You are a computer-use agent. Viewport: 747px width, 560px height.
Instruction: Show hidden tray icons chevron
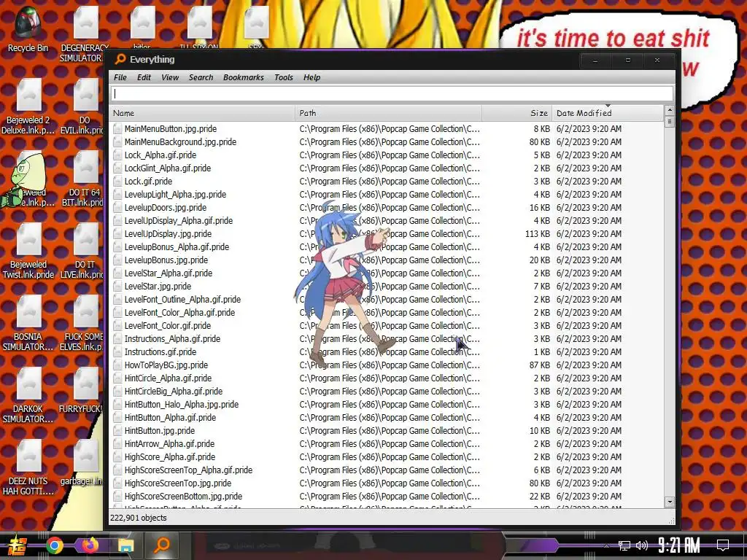(x=606, y=545)
